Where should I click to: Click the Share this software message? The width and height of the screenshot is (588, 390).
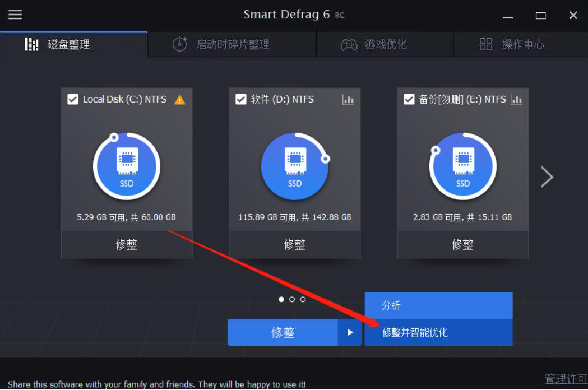[x=157, y=384]
